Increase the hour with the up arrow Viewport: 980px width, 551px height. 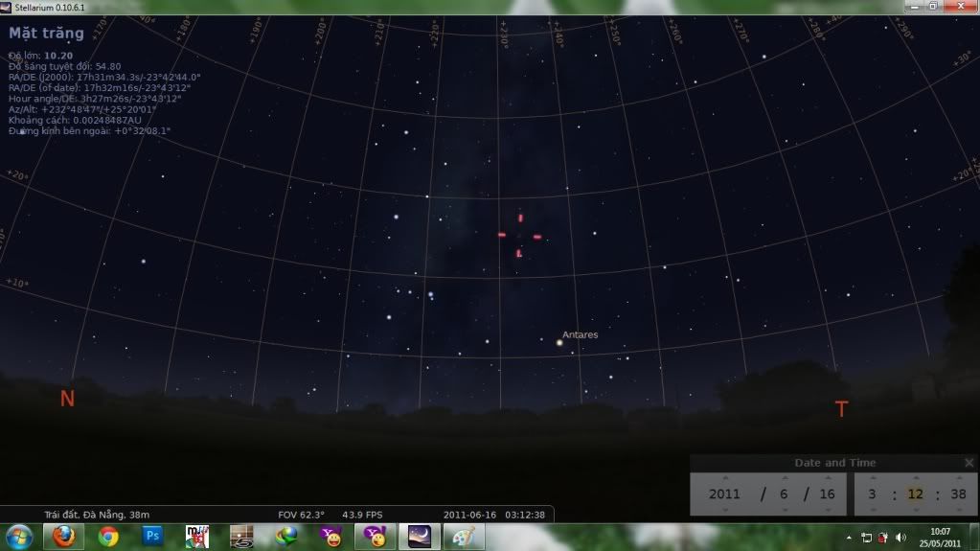(x=872, y=477)
